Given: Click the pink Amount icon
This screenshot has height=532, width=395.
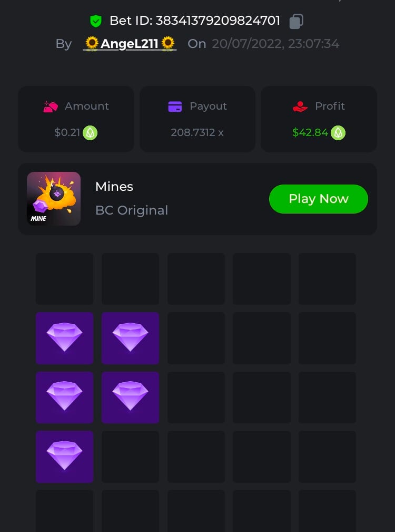Looking at the screenshot, I should pyautogui.click(x=51, y=107).
